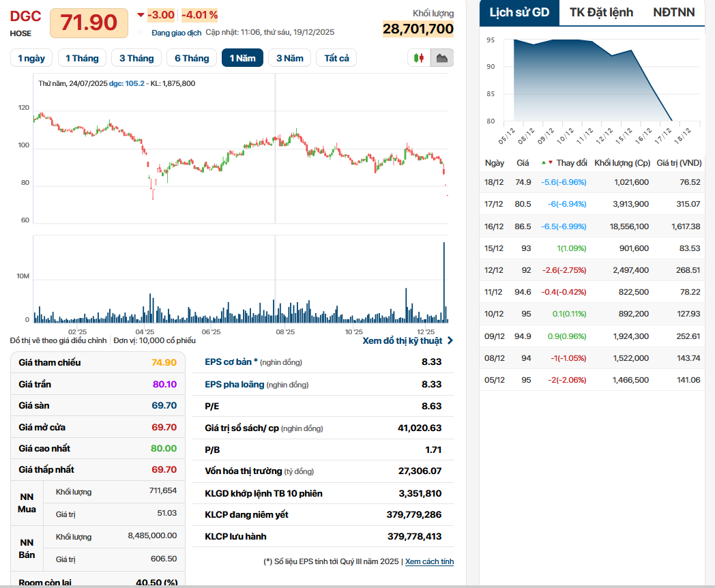The height and width of the screenshot is (588, 715).
Task: Click NN Bán volume 8,485,000.00
Action: coord(152,535)
